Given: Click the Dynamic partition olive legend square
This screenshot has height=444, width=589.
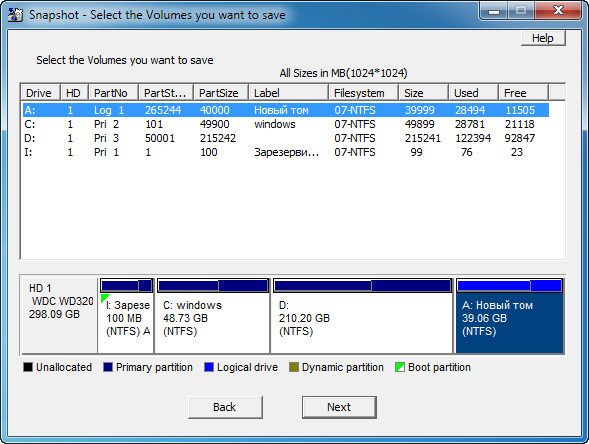Looking at the screenshot, I should (x=294, y=367).
